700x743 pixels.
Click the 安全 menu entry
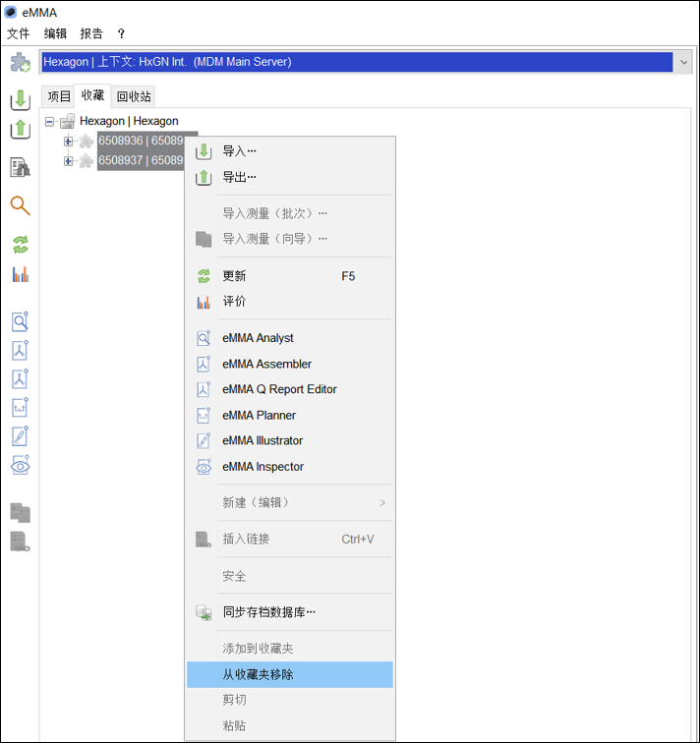[x=290, y=576]
